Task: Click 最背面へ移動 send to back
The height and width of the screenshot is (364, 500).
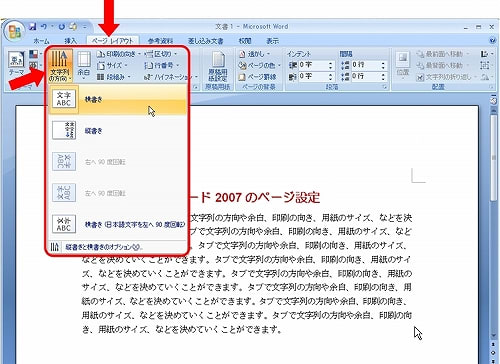Action: [x=443, y=65]
